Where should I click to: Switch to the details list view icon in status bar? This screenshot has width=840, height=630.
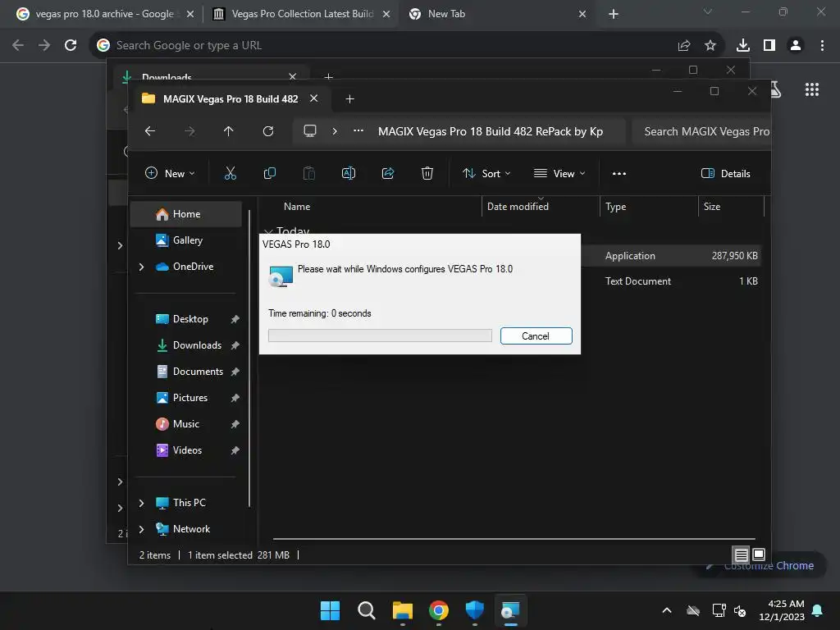pyautogui.click(x=742, y=555)
